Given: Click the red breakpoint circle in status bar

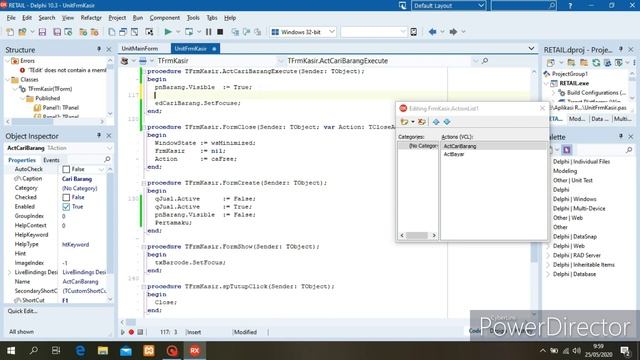Looking at the screenshot, I should [131, 332].
